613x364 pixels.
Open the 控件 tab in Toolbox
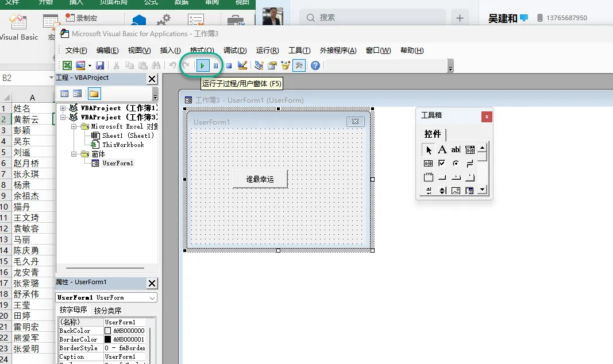[433, 134]
